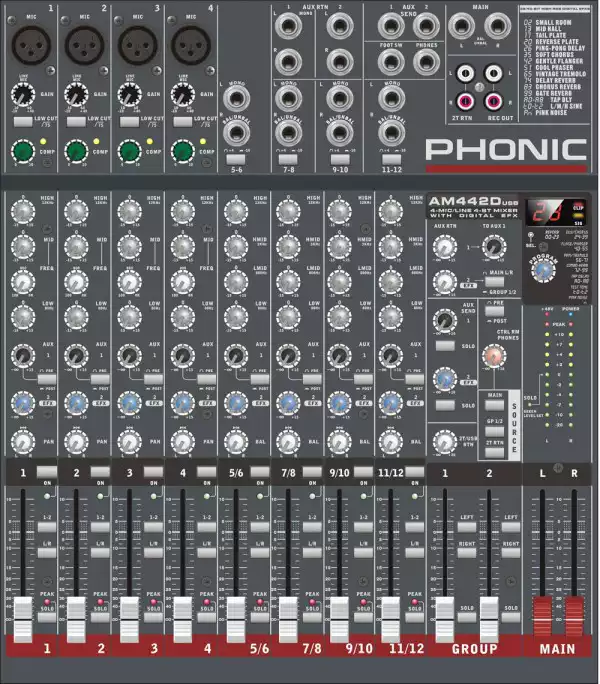Select the PHONES headphone jack
Image resolution: width=600 pixels, height=684 pixels.
[x=426, y=62]
